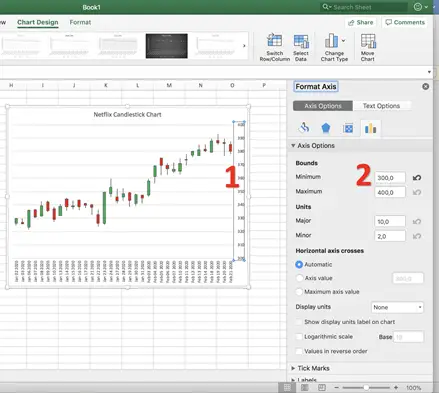Open Fill & Line pane icon
The height and width of the screenshot is (393, 439).
pos(304,128)
